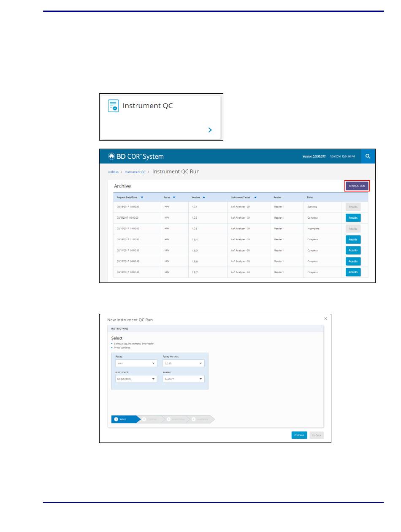Open search with the magnifier icon
Image resolution: width=401 pixels, height=532 pixels.
pos(368,156)
